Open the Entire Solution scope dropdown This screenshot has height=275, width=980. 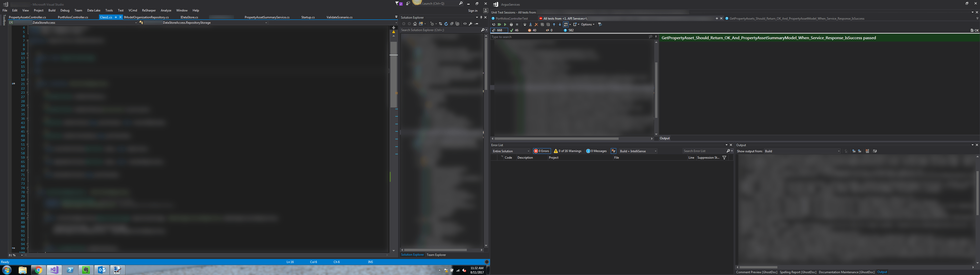point(511,151)
